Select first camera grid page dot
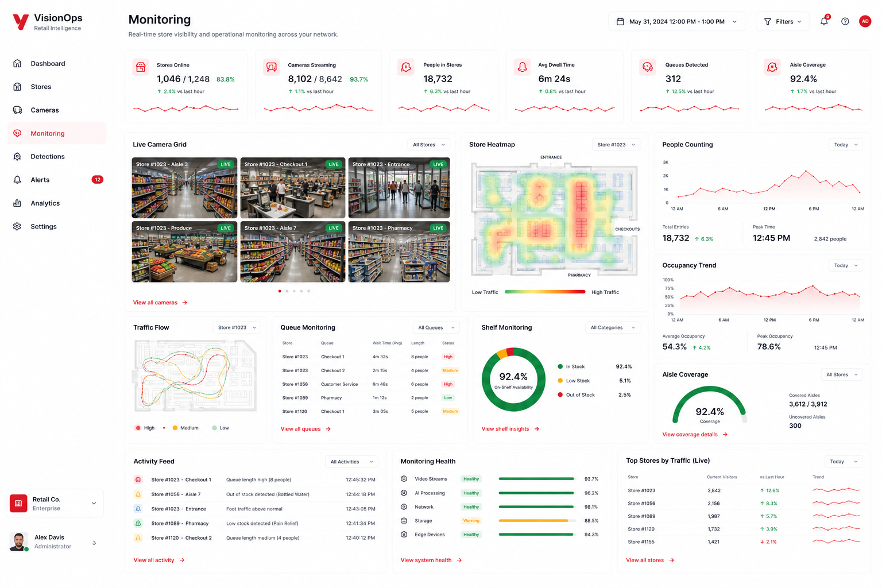 (280, 291)
